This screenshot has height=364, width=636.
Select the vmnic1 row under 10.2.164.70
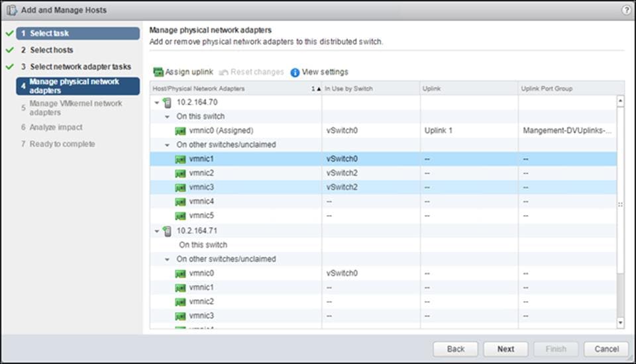(x=384, y=159)
